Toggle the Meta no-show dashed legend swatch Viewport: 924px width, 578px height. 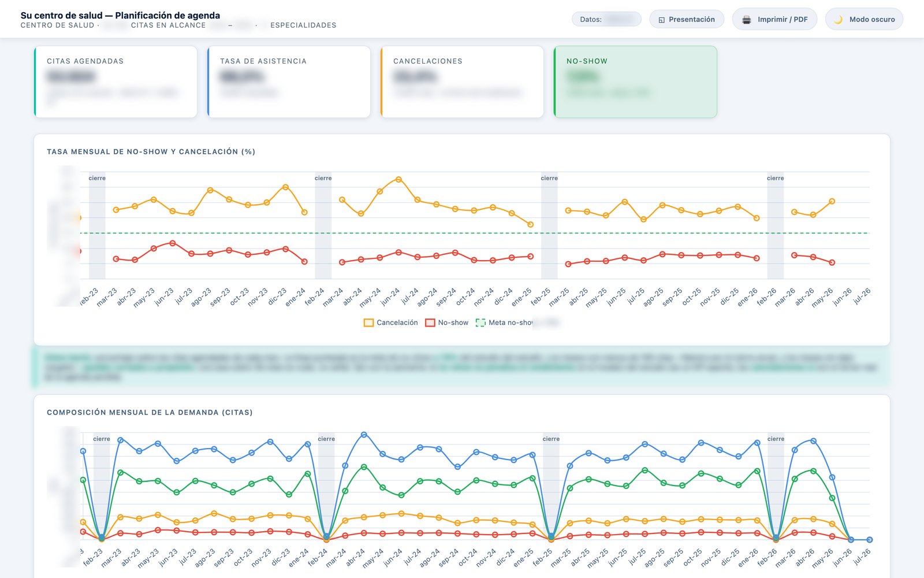pyautogui.click(x=480, y=323)
